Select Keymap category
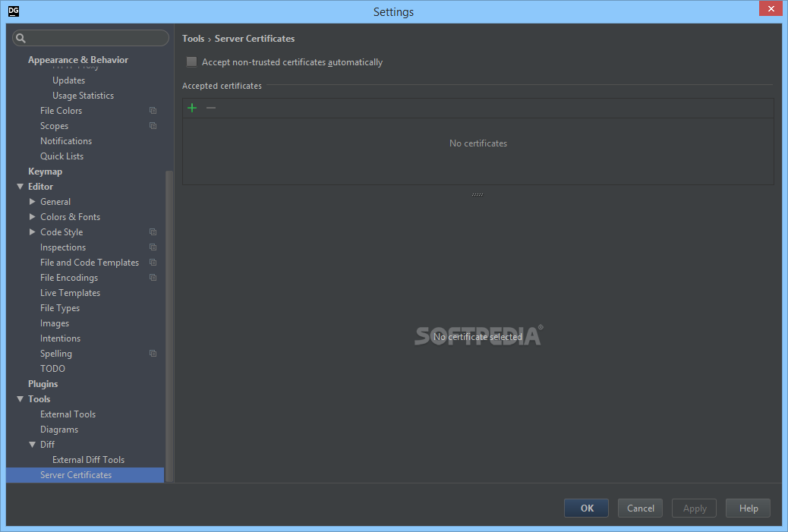Screen dimensions: 788x532 tap(46, 172)
